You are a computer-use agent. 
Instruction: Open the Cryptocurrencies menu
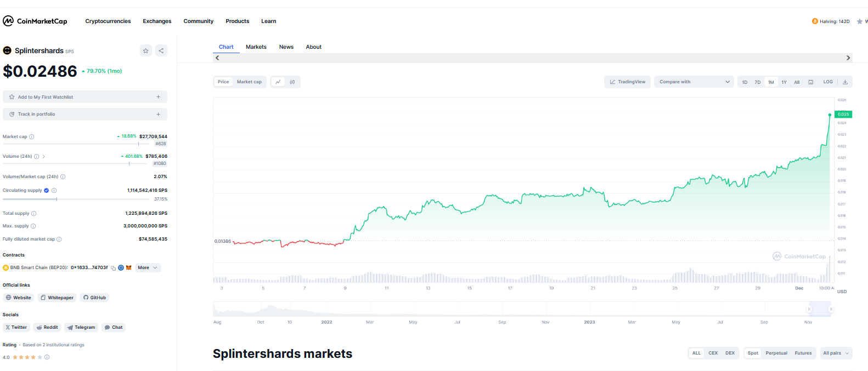click(x=108, y=21)
